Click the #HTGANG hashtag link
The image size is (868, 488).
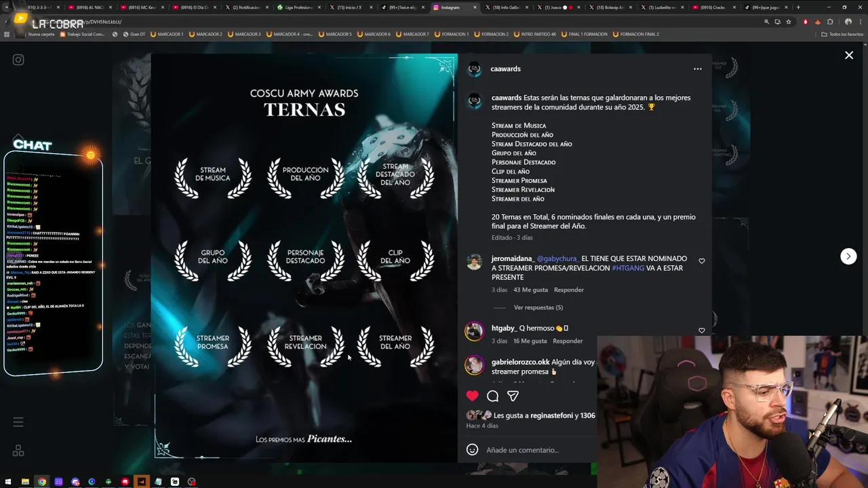(628, 268)
